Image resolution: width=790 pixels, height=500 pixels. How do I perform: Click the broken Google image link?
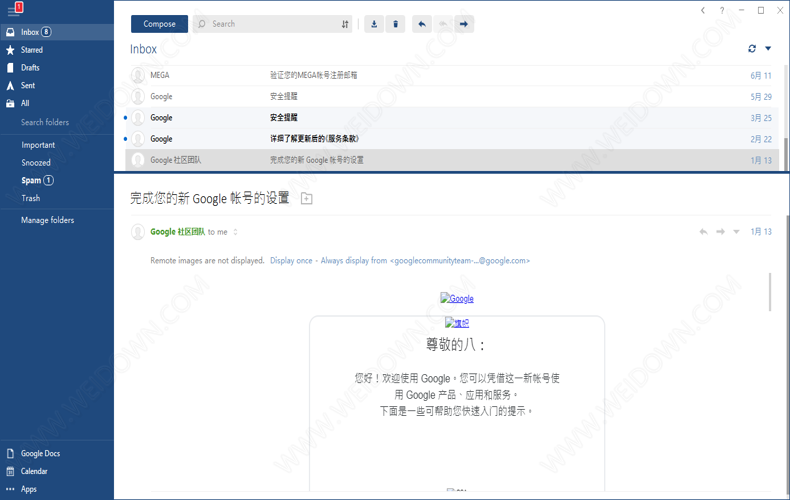click(x=457, y=298)
